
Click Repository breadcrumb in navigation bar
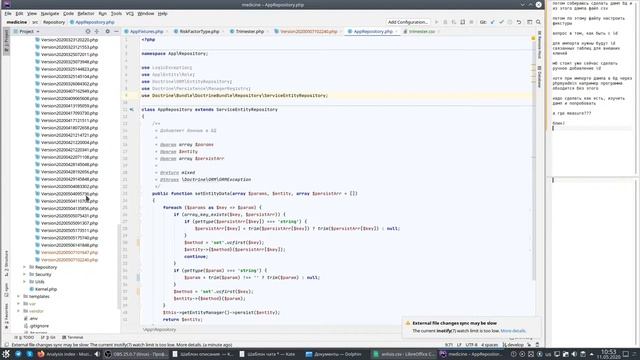click(54, 22)
